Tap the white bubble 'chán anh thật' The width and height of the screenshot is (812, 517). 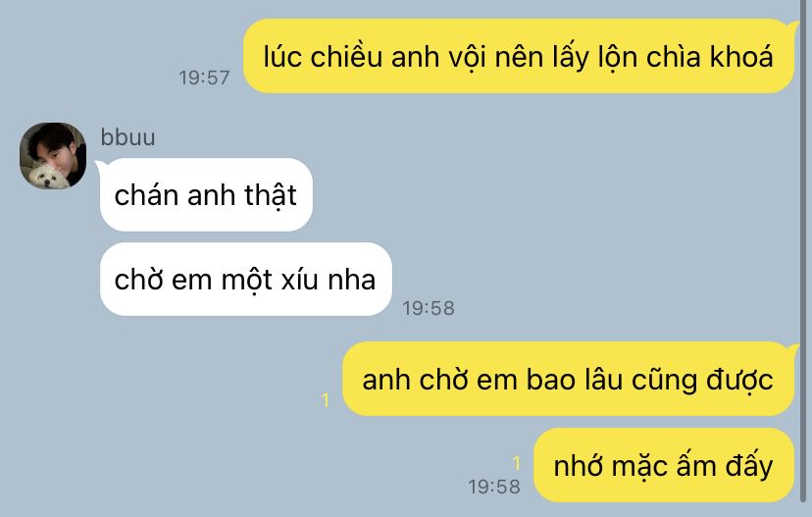click(x=206, y=195)
